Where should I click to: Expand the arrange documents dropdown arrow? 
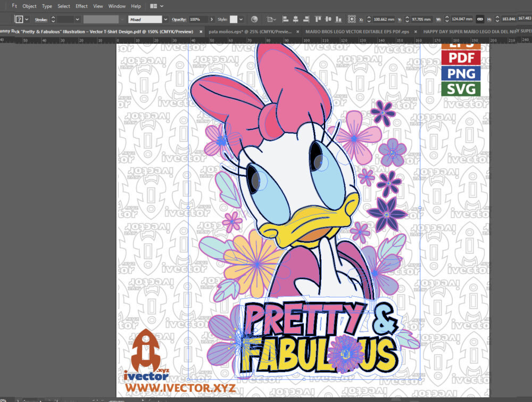click(162, 6)
